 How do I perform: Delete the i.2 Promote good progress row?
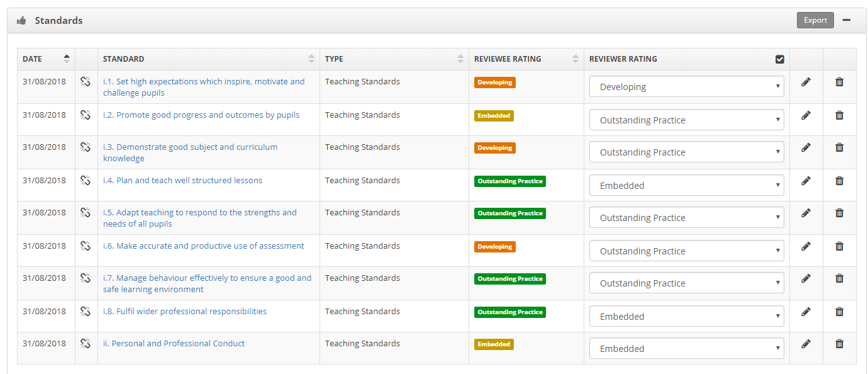[x=839, y=115]
